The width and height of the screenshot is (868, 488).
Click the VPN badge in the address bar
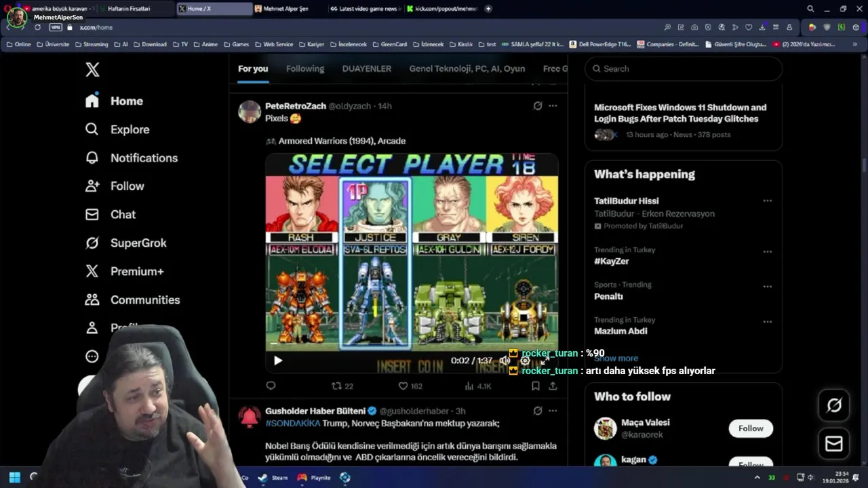56,27
